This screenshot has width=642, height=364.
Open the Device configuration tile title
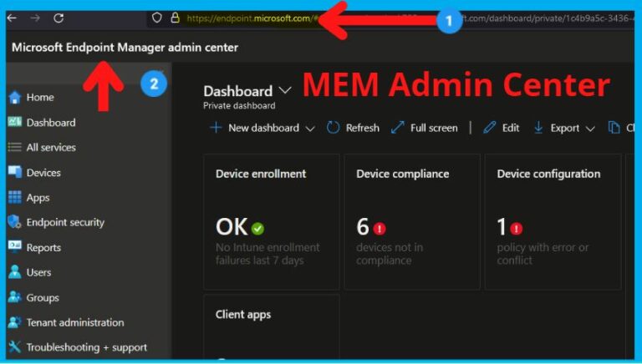pyautogui.click(x=548, y=174)
